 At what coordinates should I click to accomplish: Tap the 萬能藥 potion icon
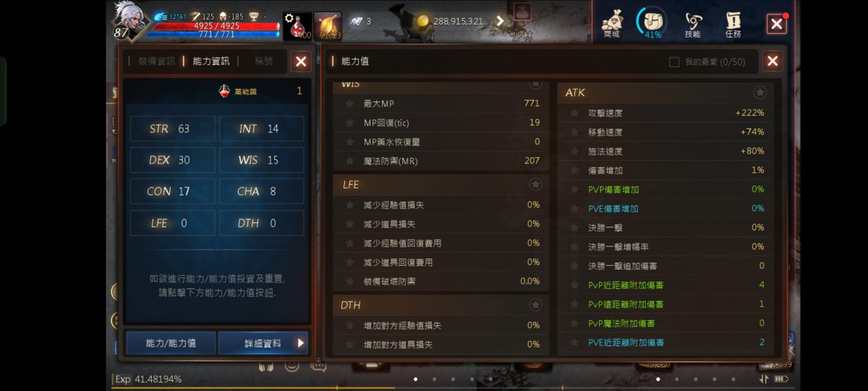click(224, 91)
